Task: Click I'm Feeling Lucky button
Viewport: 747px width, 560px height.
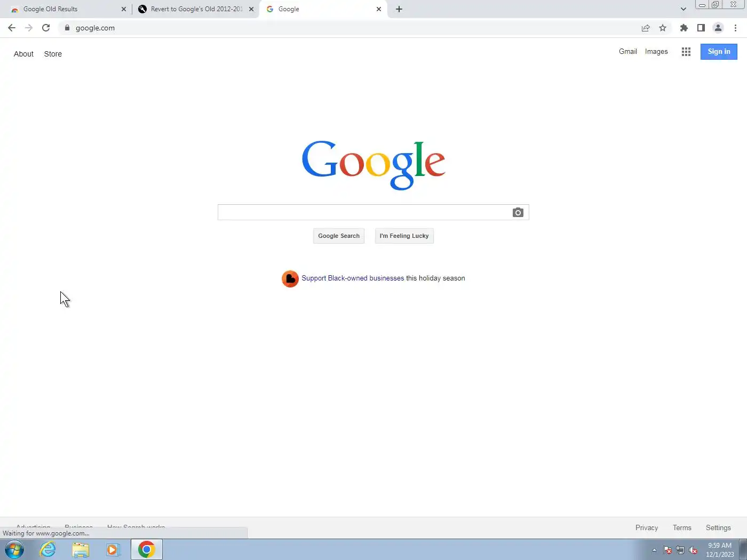Action: tap(404, 236)
